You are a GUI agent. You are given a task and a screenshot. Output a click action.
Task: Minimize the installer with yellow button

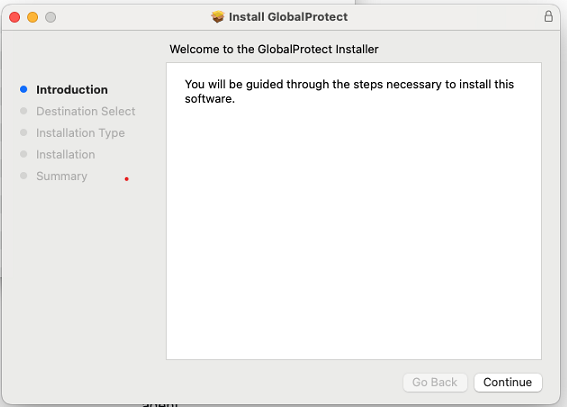(x=33, y=17)
